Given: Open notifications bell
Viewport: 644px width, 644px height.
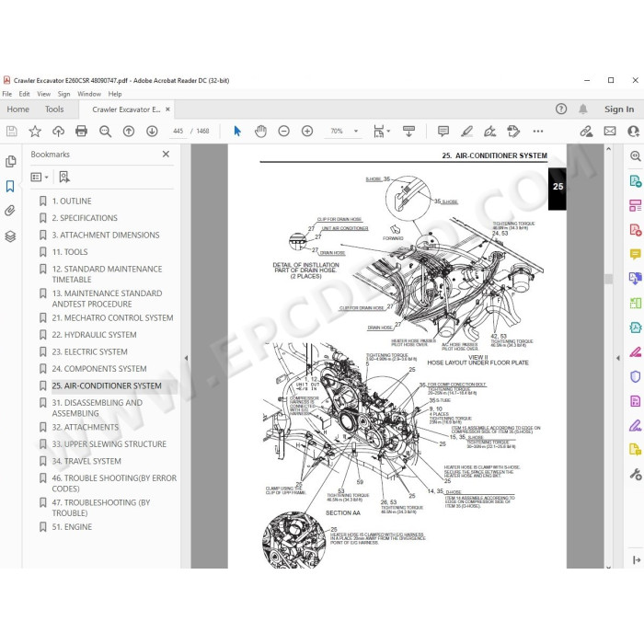Looking at the screenshot, I should click(582, 109).
